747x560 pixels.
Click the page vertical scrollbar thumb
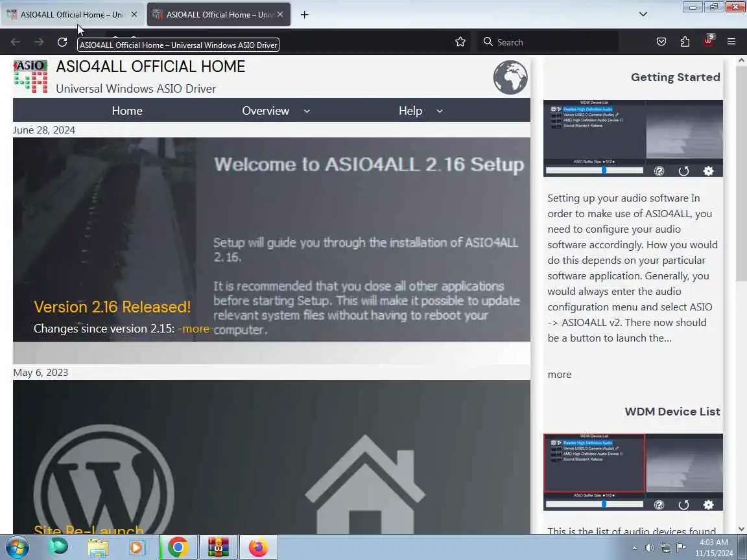[741, 173]
